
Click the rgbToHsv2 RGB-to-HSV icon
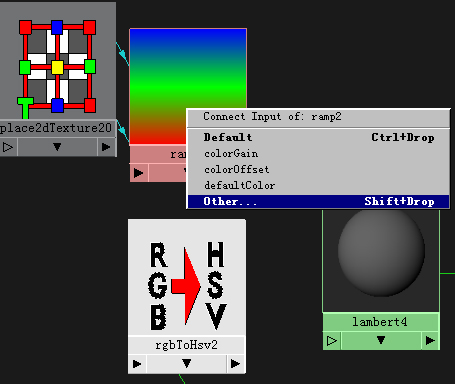[187, 285]
